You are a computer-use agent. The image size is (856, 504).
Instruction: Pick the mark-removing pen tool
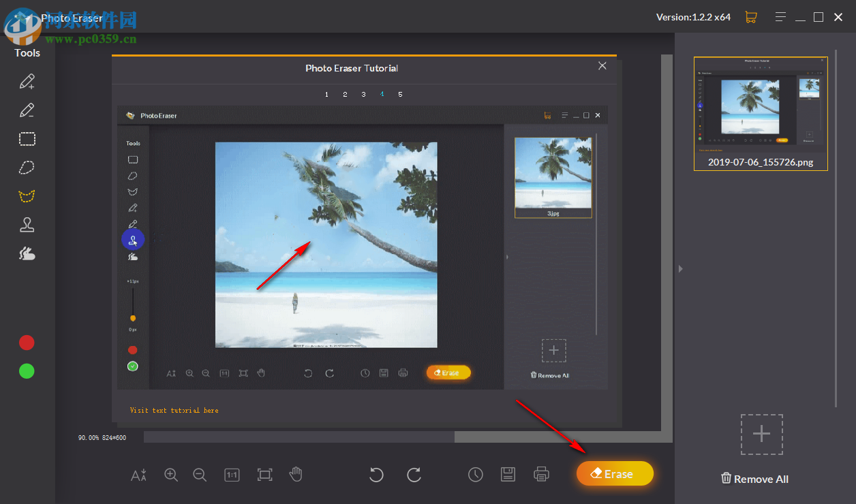[x=27, y=110]
